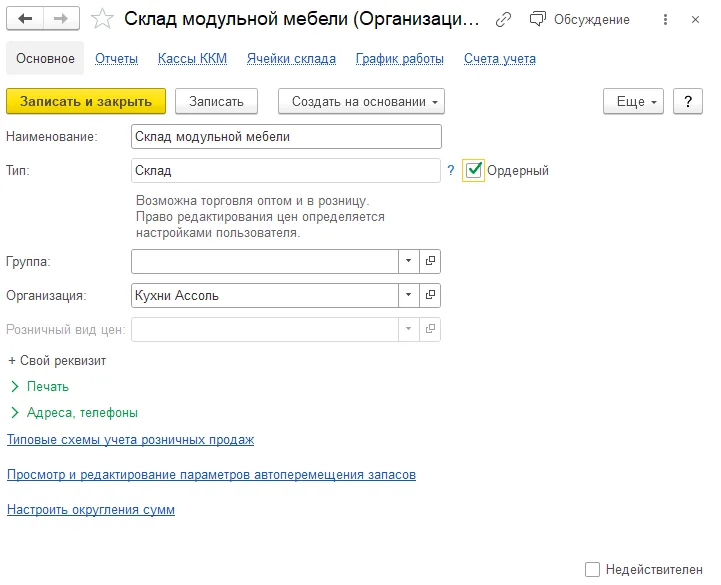
Task: Switch to the Счета учета tab
Action: click(500, 58)
